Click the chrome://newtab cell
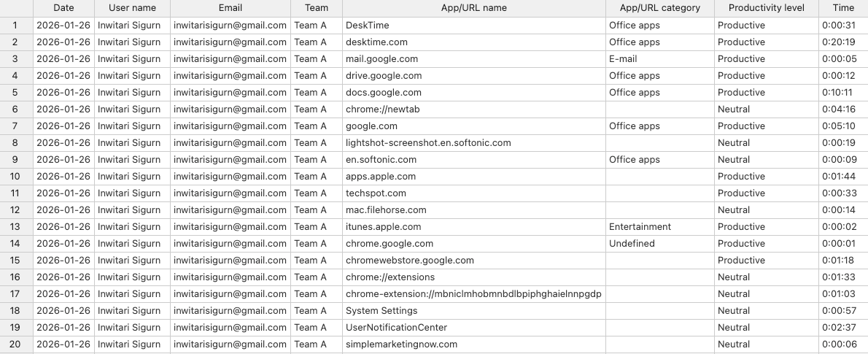The height and width of the screenshot is (354, 868). [x=474, y=109]
